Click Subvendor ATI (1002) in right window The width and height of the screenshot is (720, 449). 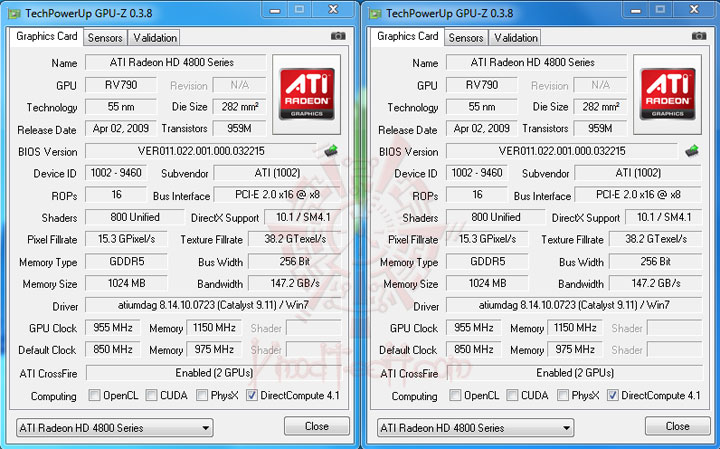coord(638,173)
